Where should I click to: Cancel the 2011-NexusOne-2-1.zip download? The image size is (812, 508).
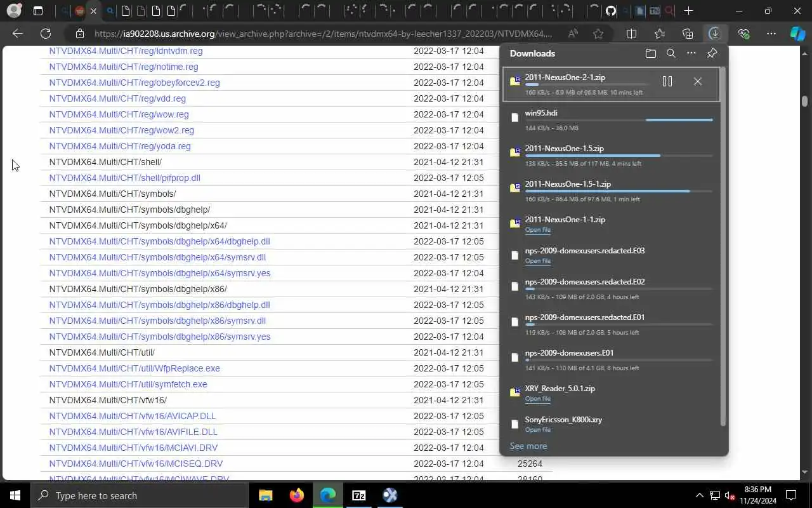tap(698, 81)
